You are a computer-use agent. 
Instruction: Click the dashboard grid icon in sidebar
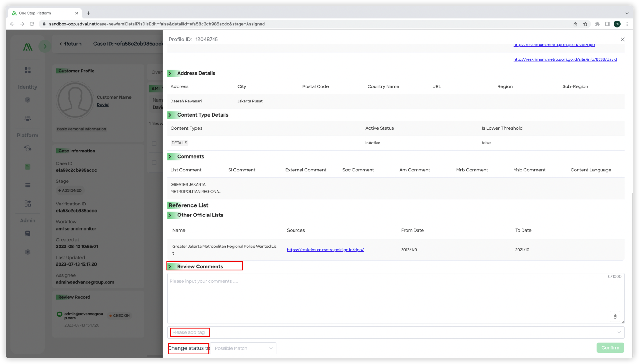(27, 70)
